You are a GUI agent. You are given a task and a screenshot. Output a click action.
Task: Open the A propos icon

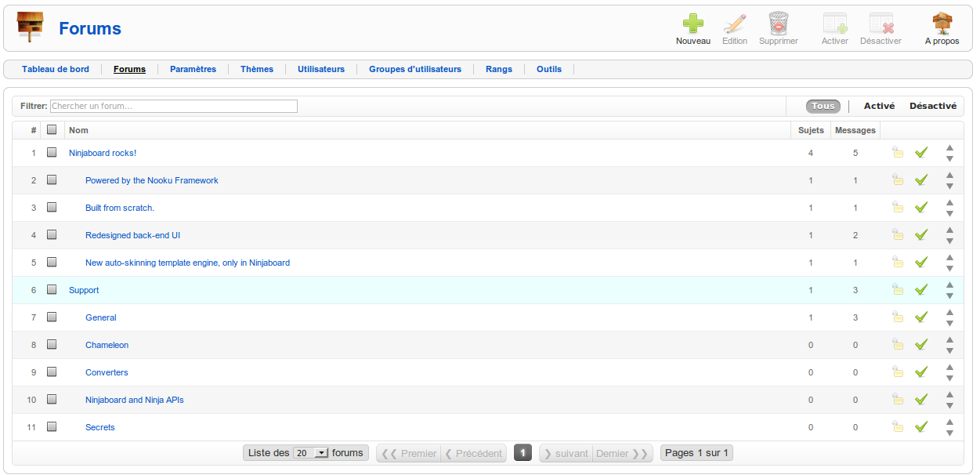942,24
